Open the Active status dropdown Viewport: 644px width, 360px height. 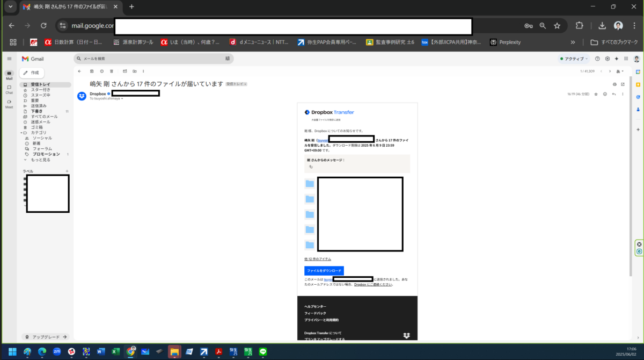[x=574, y=59]
